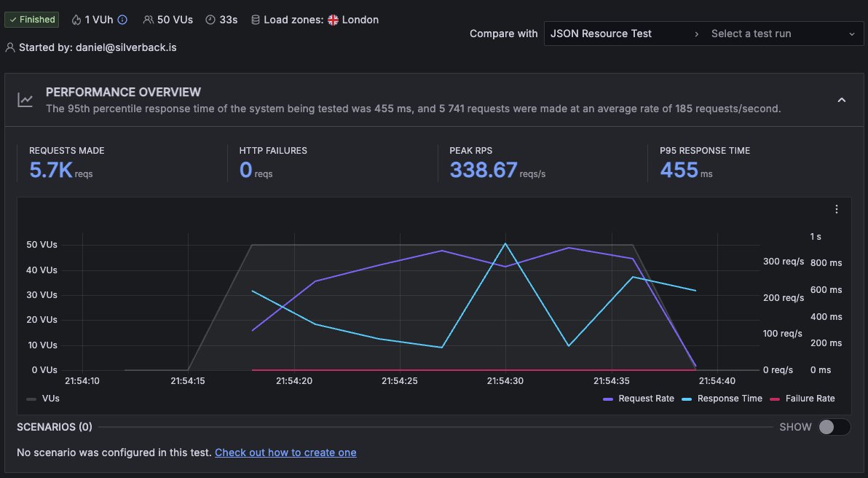Click the P95 RESPONSE TIME label
This screenshot has width=868, height=478.
[x=705, y=151]
